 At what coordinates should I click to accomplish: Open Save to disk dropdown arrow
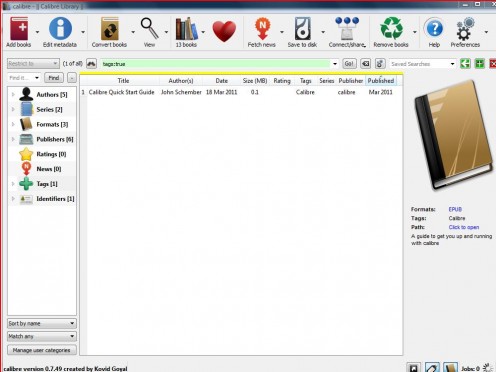[x=323, y=32]
